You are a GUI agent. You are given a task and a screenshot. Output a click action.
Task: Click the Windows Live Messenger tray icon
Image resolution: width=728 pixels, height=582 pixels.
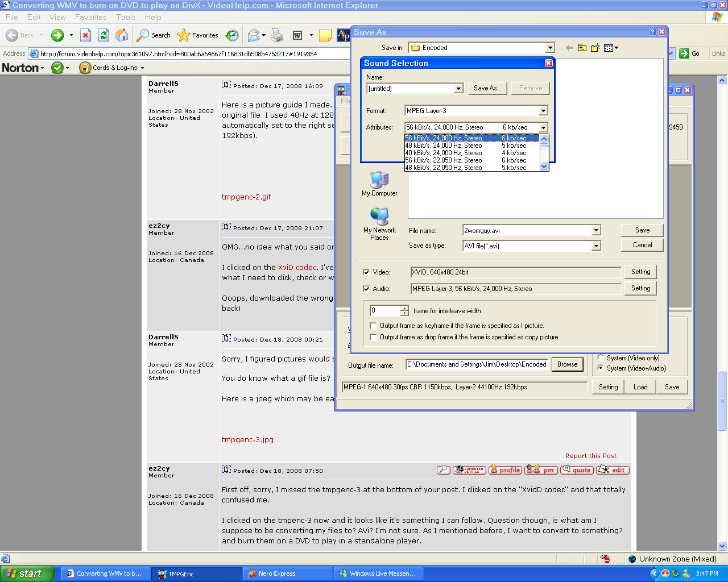pos(686,573)
